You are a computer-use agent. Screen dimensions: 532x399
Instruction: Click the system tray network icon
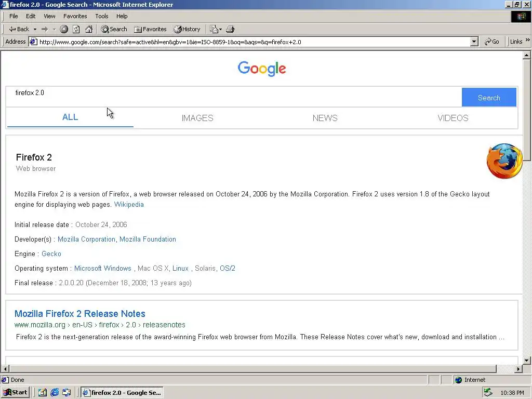coord(488,392)
